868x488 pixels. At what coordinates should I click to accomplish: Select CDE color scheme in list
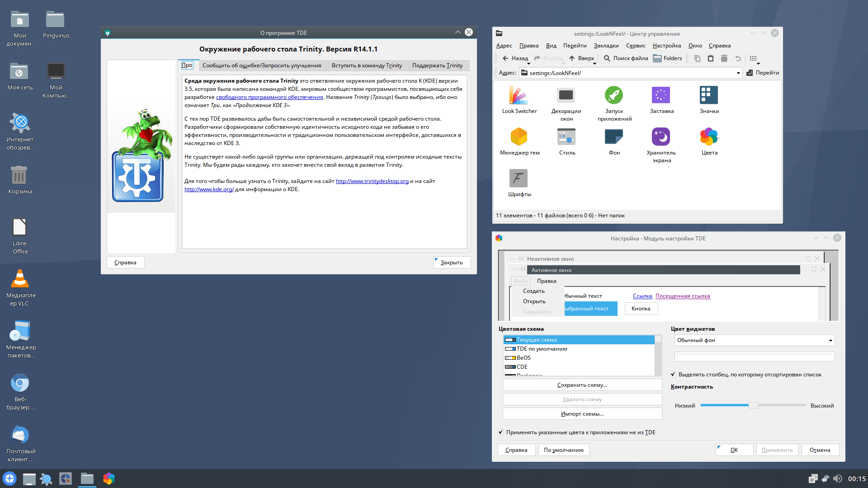pos(579,367)
